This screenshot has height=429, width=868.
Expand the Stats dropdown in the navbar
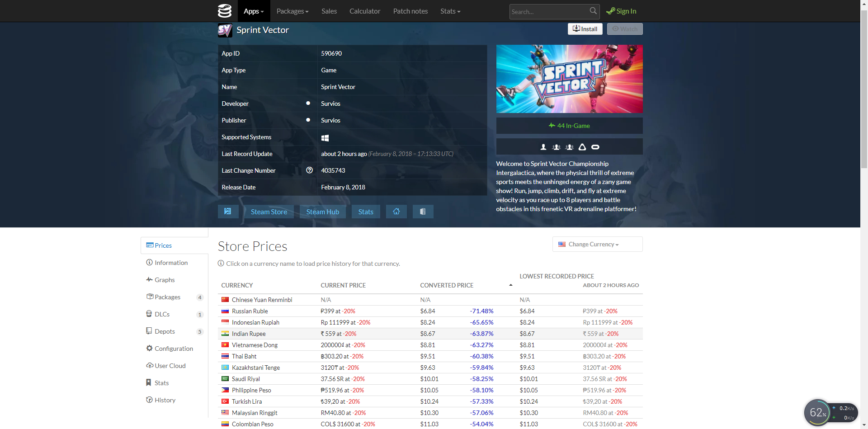click(x=450, y=11)
